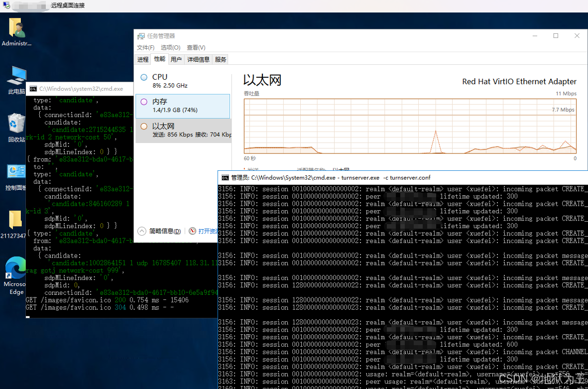Click 'incoming packet CHANNEL' line in turnserver console

(403, 352)
